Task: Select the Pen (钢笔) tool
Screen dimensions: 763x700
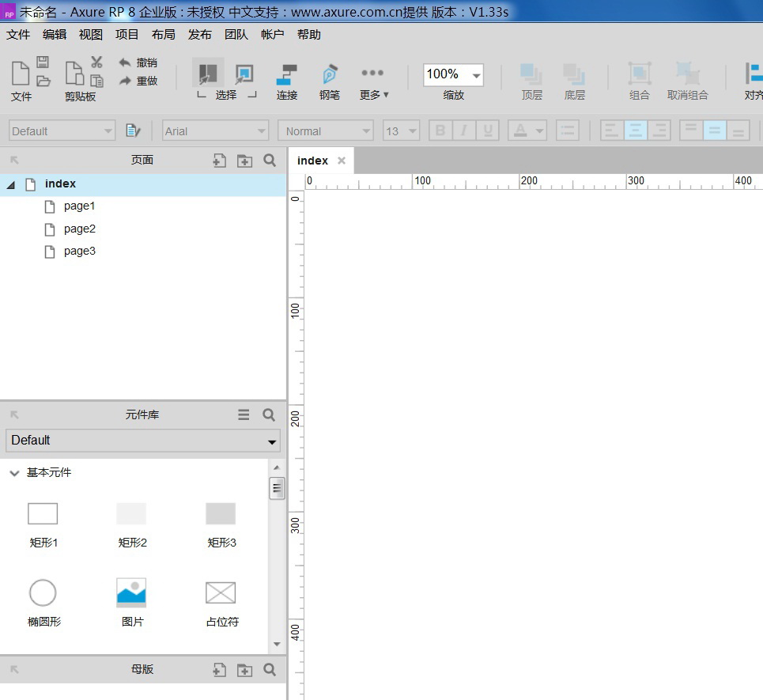Action: (330, 75)
